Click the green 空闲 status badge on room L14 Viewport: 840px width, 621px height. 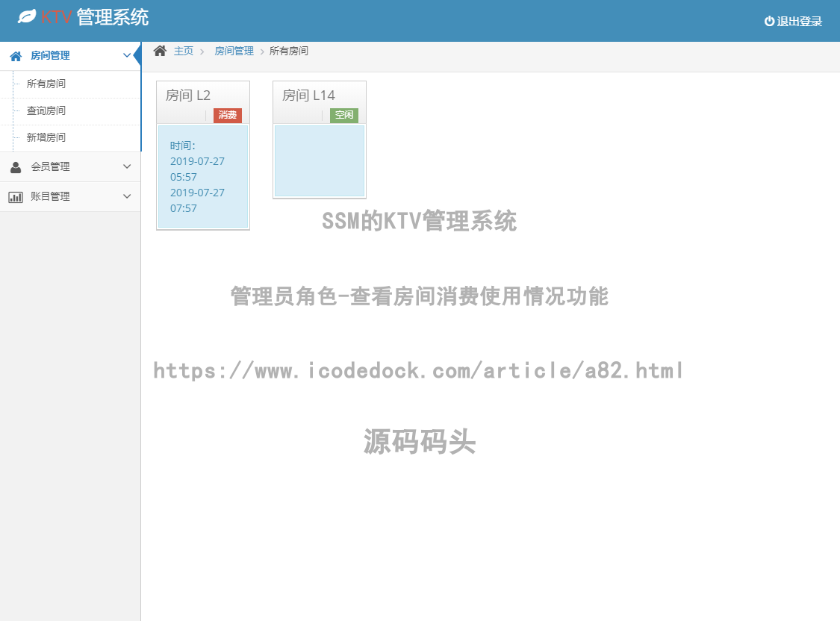point(343,116)
